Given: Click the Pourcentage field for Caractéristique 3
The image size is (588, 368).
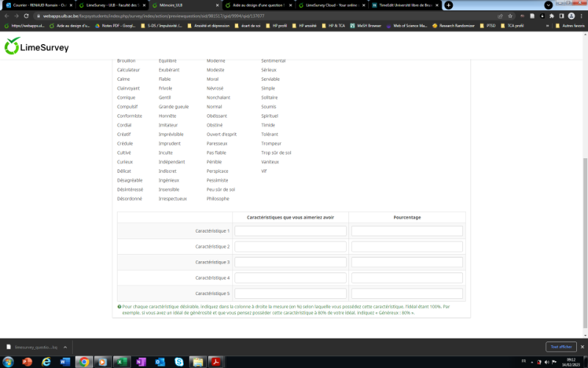Looking at the screenshot, I should 406,262.
